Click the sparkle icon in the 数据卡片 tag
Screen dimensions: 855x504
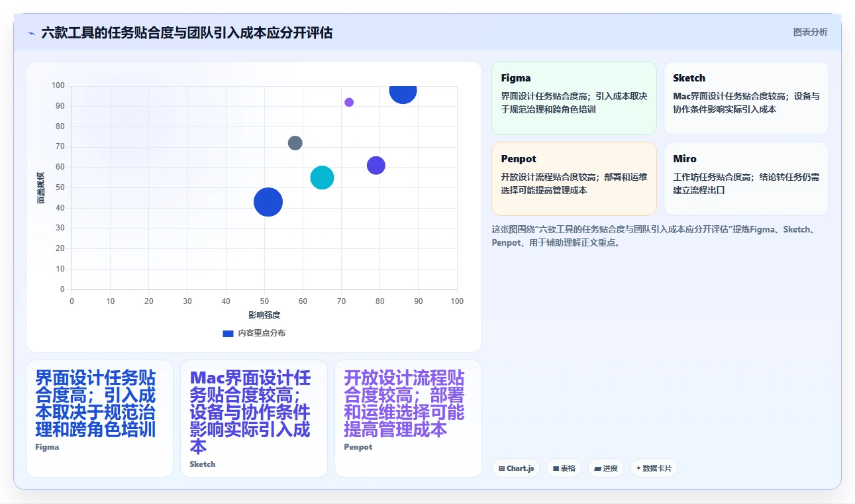638,468
